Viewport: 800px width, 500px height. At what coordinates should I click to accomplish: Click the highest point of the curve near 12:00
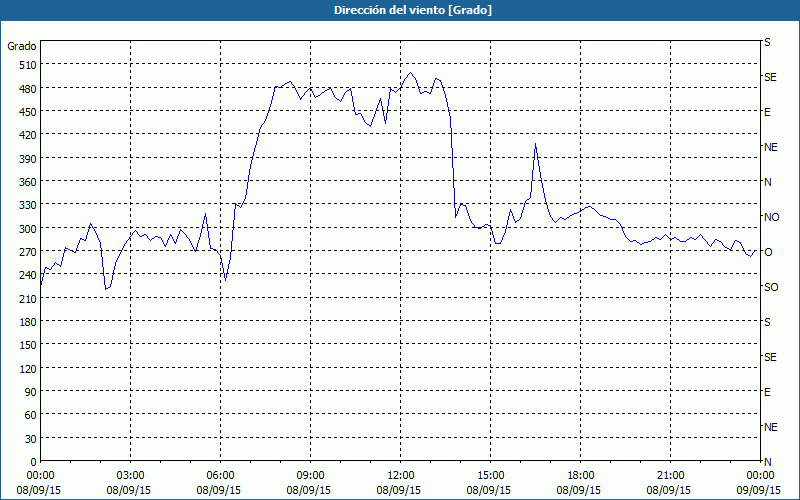(x=410, y=72)
